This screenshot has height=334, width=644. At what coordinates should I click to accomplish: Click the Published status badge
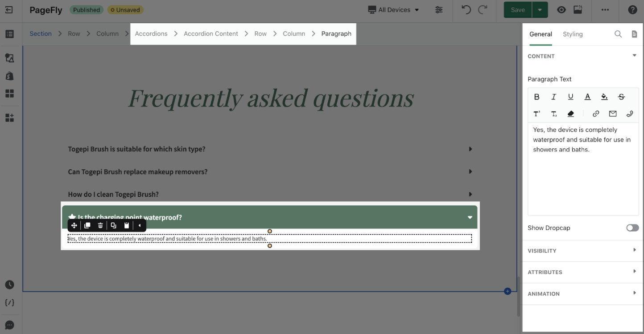pos(87,10)
